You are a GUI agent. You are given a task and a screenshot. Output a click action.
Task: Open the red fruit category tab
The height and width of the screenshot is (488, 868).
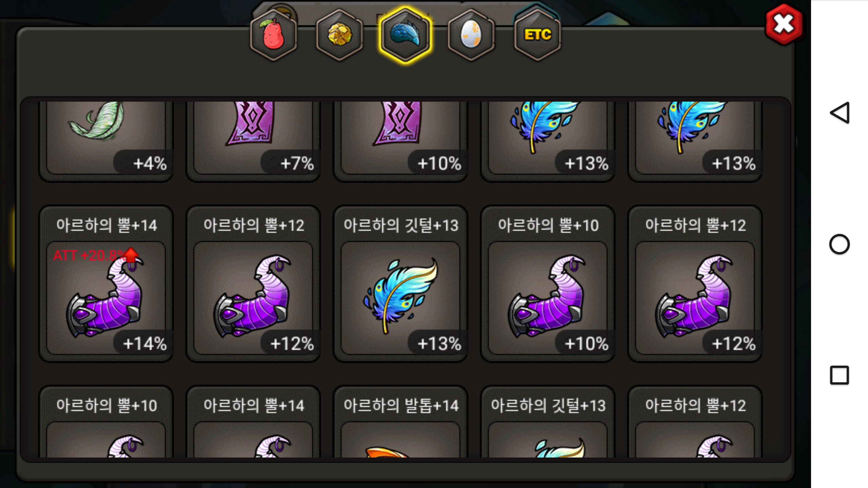pos(273,35)
